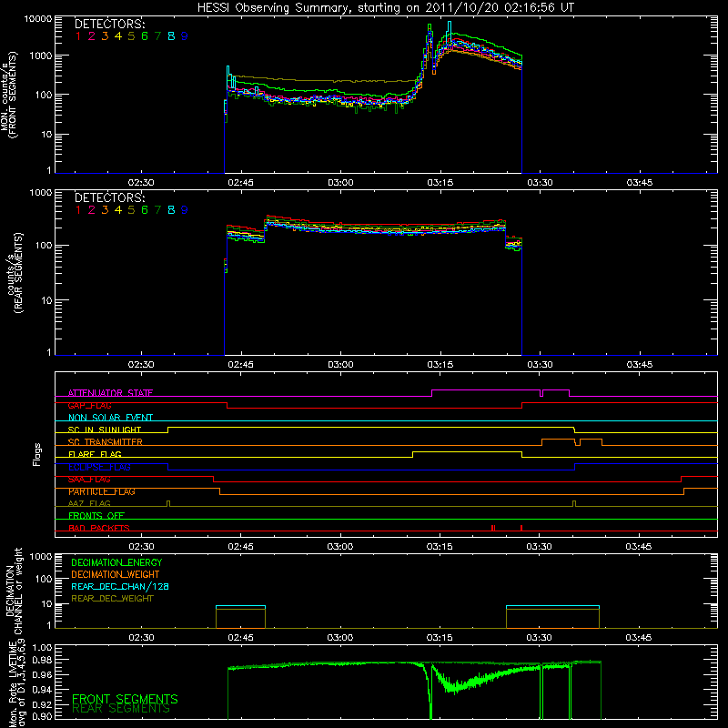This screenshot has width=728, height=728.
Task: Click the 0.94 livetime axis value
Action: (42, 690)
